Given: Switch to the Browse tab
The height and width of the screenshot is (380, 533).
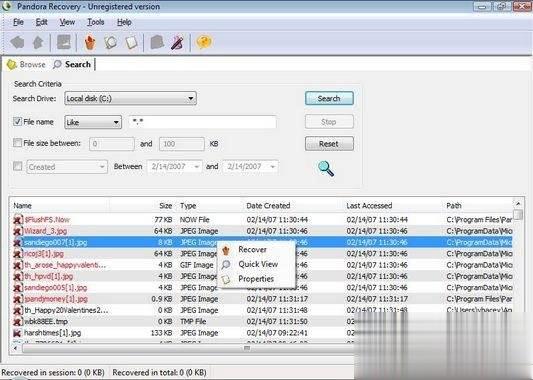Looking at the screenshot, I should (27, 64).
